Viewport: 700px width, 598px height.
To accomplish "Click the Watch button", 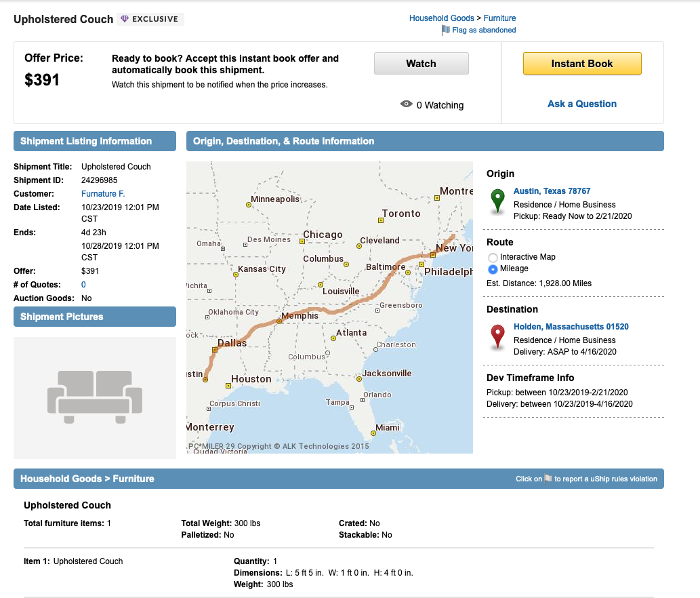I will pos(421,63).
